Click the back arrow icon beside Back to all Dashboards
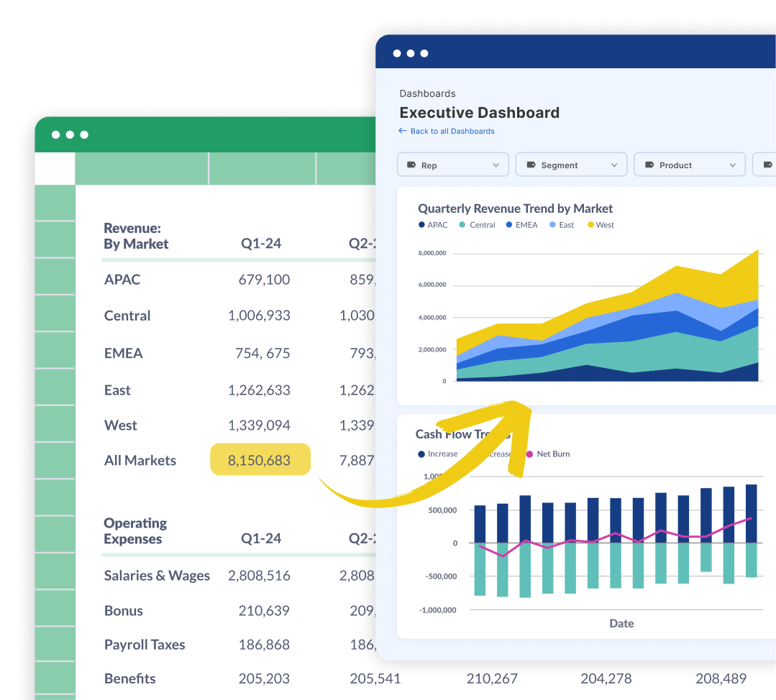The height and width of the screenshot is (700, 776). click(x=403, y=132)
